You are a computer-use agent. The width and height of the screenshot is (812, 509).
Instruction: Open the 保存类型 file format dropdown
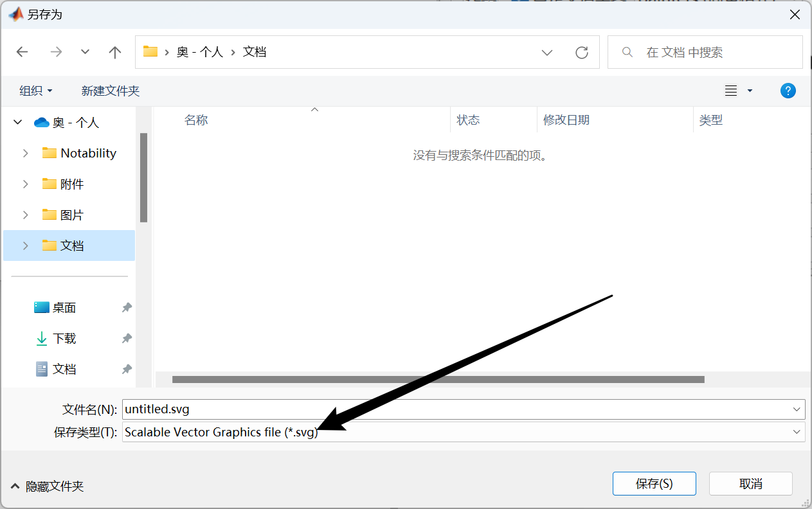click(797, 432)
